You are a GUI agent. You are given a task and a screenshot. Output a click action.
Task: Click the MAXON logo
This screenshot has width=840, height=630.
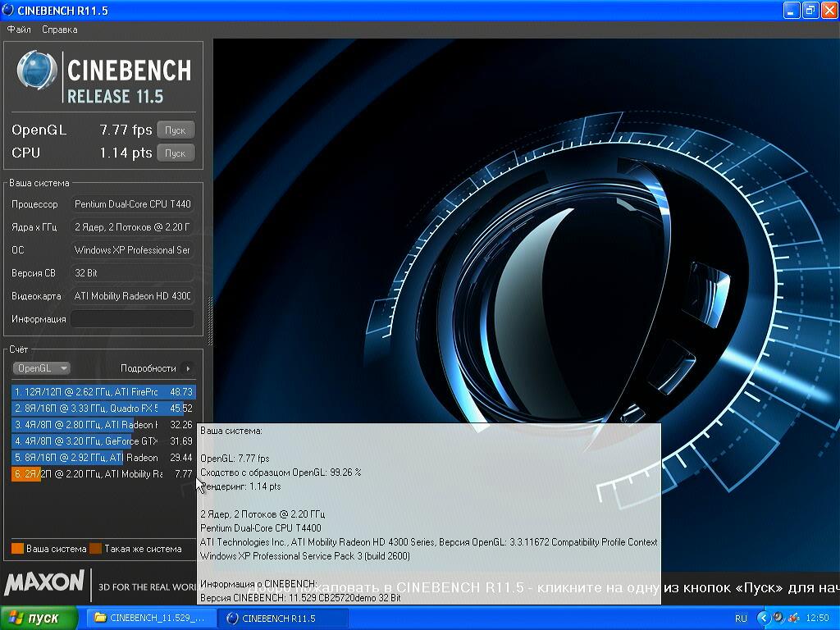point(44,583)
